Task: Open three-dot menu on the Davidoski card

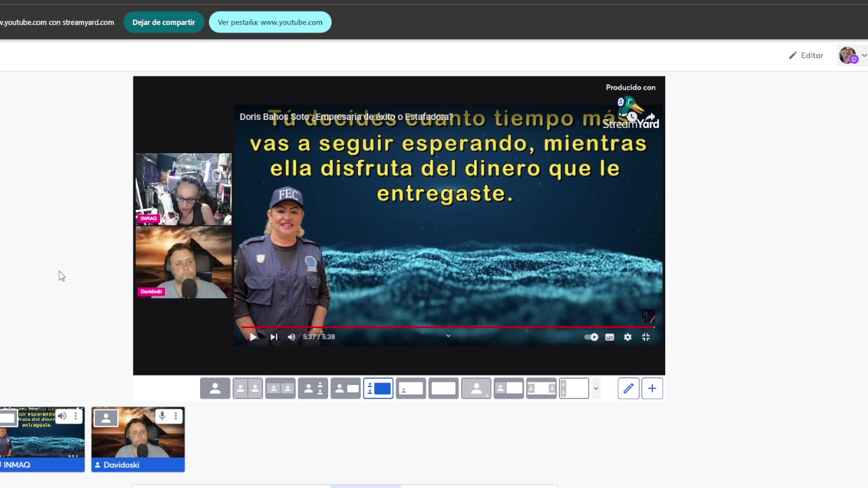Action: (x=176, y=416)
